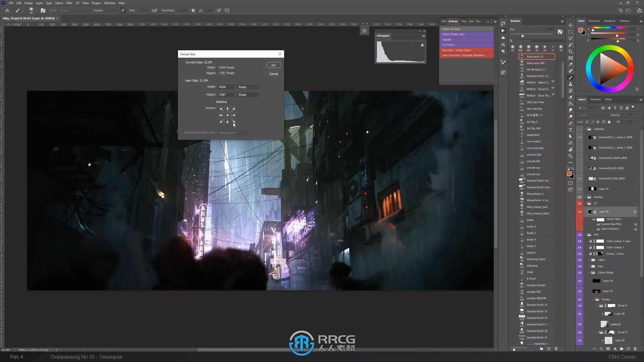
Task: Hide the Camera Raw Filter smart filter
Action: (x=598, y=224)
